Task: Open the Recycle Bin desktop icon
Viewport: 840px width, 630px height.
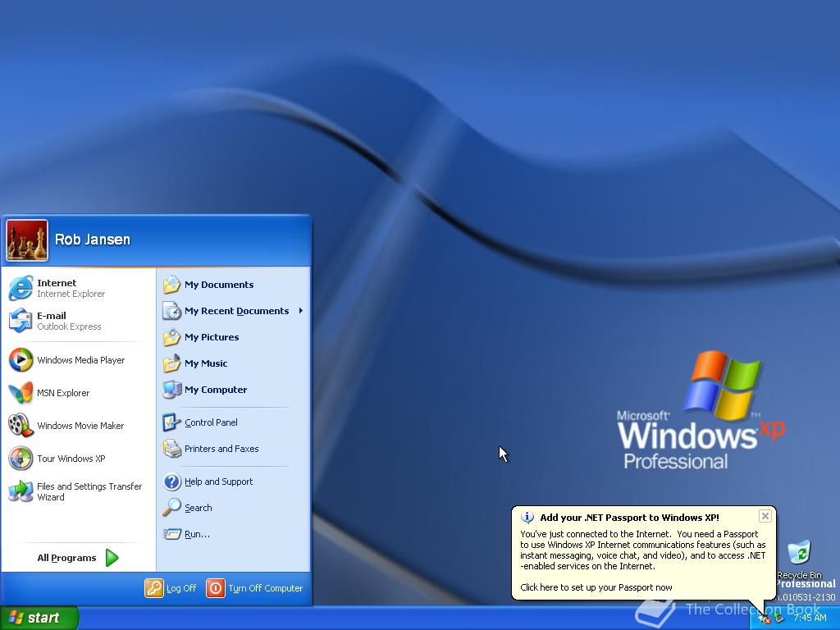Action: 799,553
